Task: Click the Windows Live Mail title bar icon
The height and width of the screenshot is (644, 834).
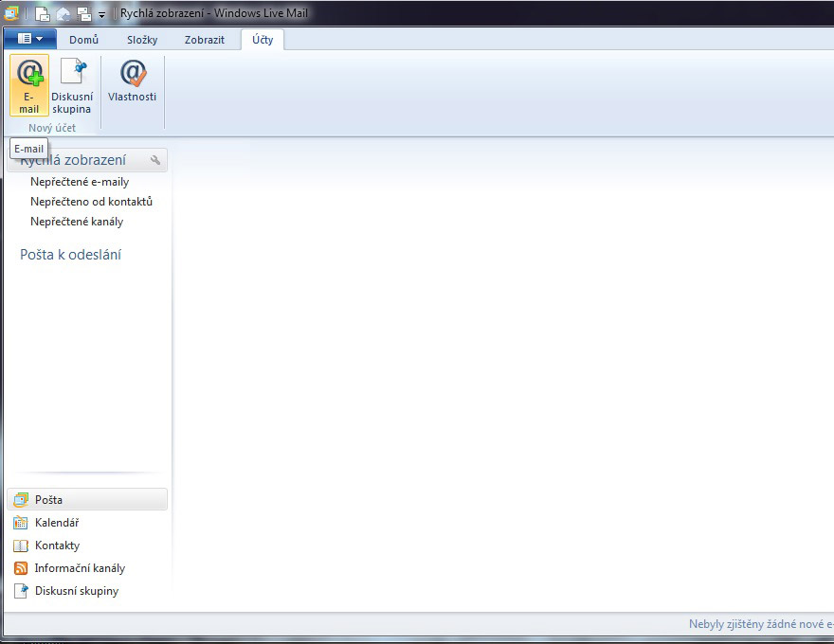Action: pos(11,13)
